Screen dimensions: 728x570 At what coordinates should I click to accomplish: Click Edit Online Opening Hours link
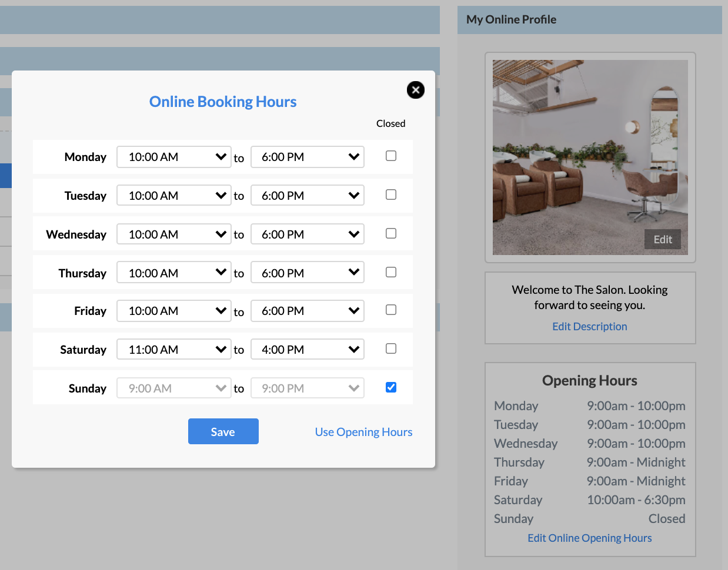click(589, 538)
